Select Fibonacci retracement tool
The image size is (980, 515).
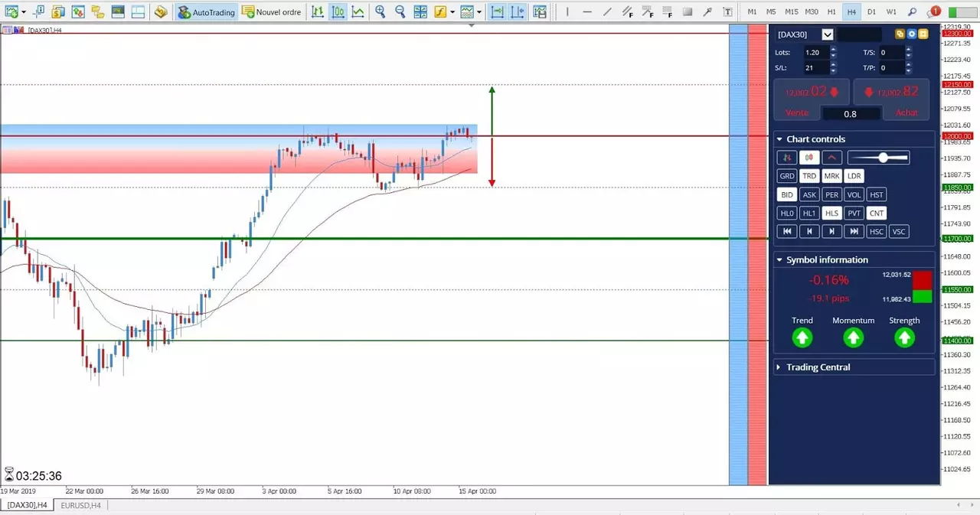point(668,12)
